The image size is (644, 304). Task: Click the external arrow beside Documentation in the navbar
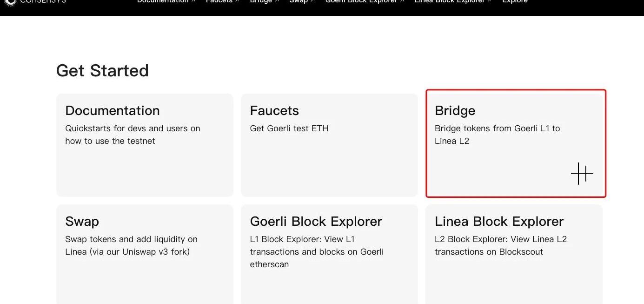193,1
